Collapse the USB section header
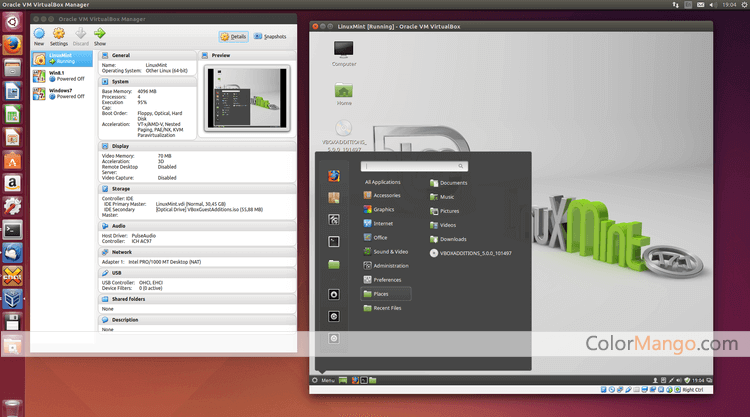 click(197, 273)
